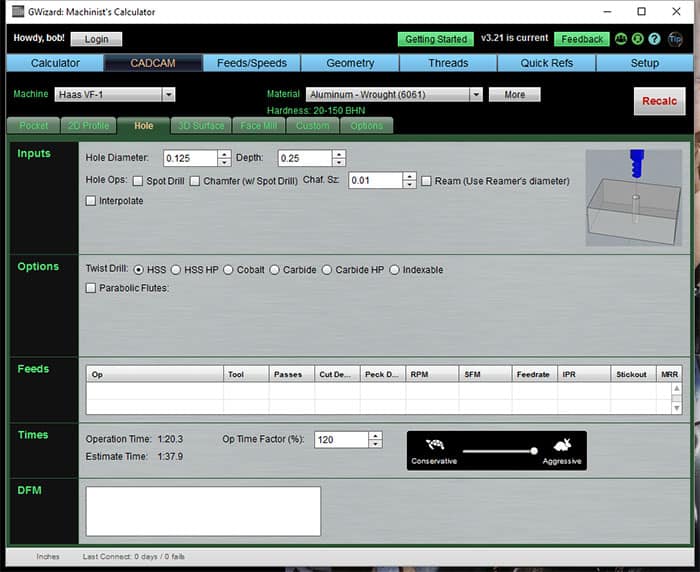Click in the Hole Diameter field
The image size is (700, 572).
(x=191, y=158)
